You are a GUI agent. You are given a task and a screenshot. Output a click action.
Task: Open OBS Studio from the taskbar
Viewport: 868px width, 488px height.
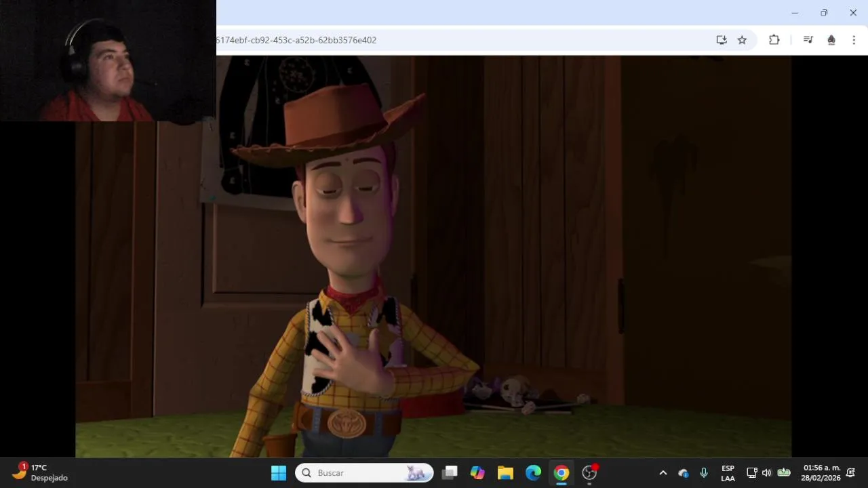pos(590,472)
